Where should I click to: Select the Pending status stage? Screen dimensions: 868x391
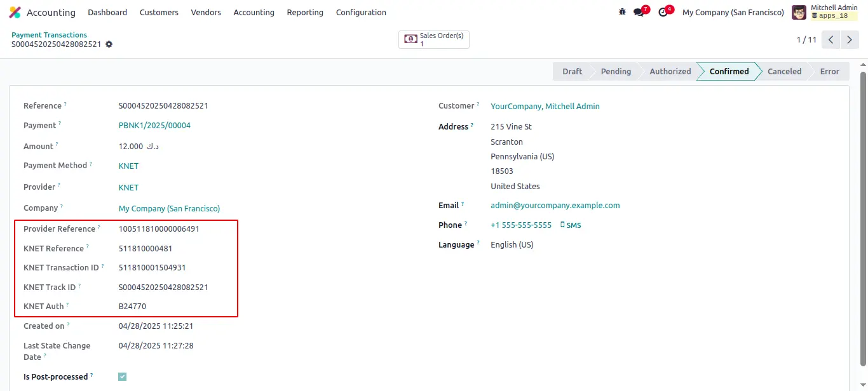[616, 71]
